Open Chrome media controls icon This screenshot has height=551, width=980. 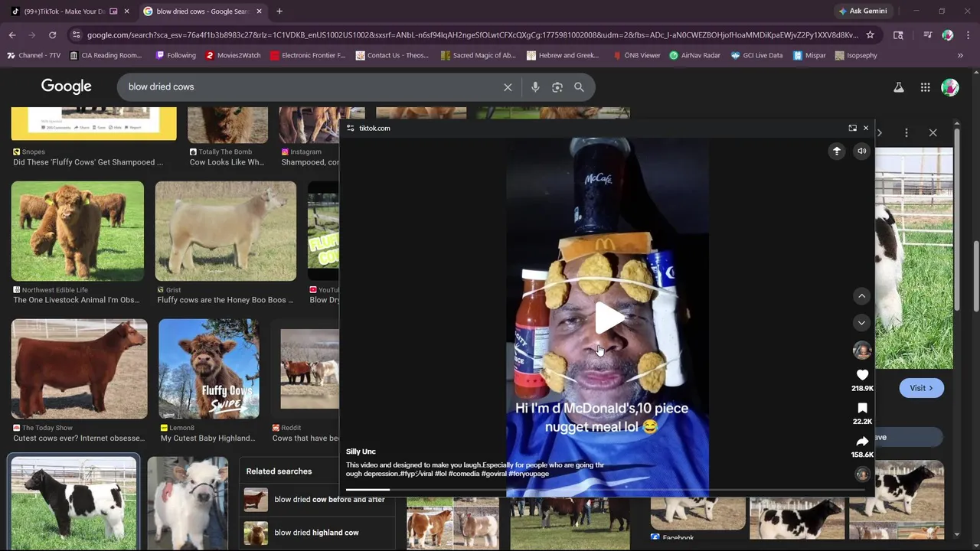click(x=927, y=35)
